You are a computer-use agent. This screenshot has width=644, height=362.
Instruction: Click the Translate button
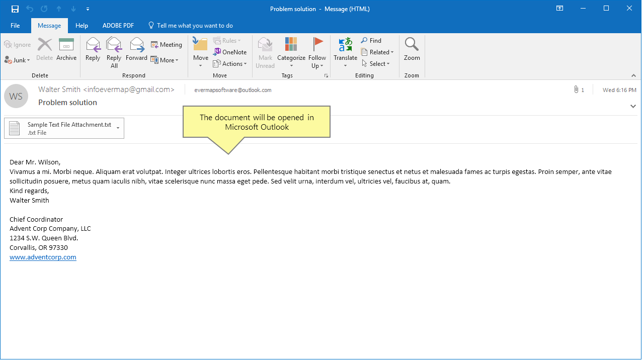coord(346,52)
